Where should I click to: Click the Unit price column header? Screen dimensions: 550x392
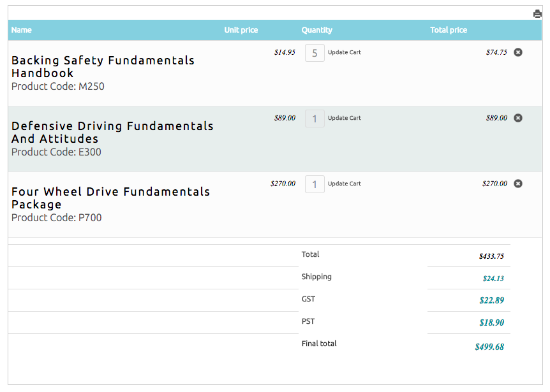tap(241, 30)
